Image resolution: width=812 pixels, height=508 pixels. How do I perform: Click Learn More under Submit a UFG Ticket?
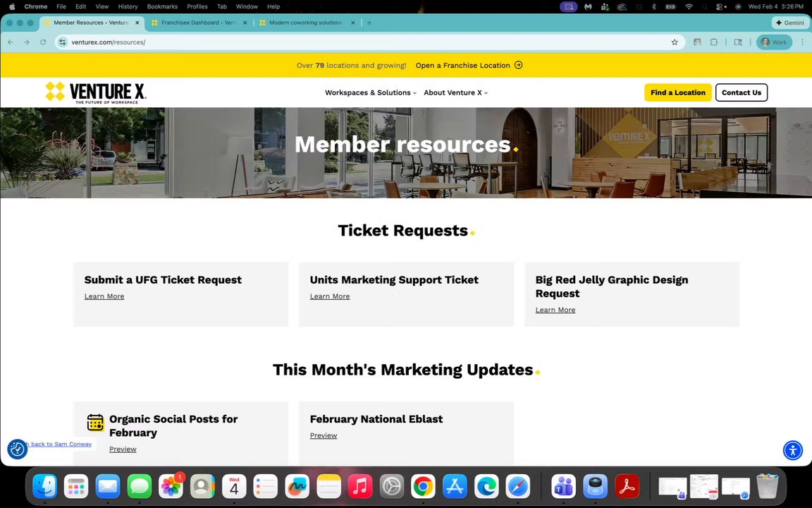click(x=104, y=296)
